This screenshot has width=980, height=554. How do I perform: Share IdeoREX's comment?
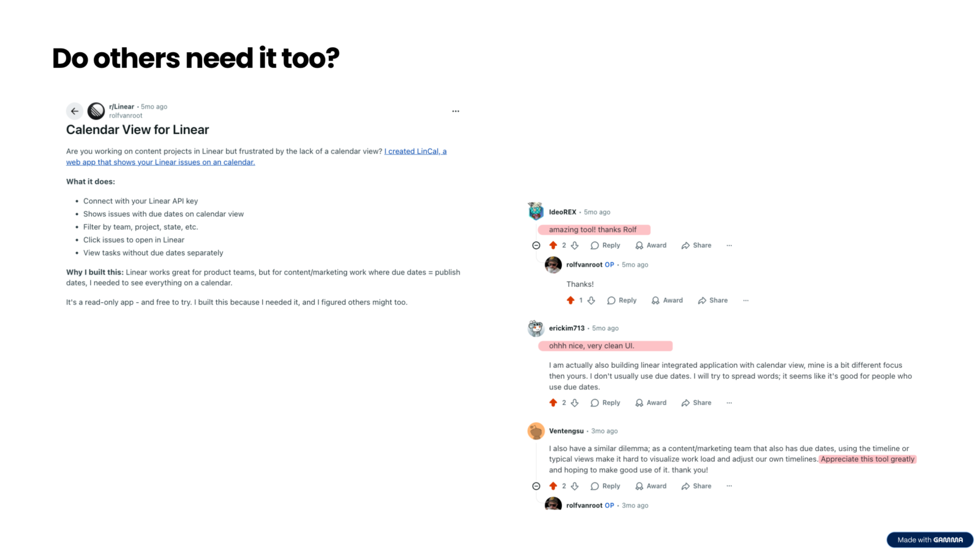(x=696, y=245)
